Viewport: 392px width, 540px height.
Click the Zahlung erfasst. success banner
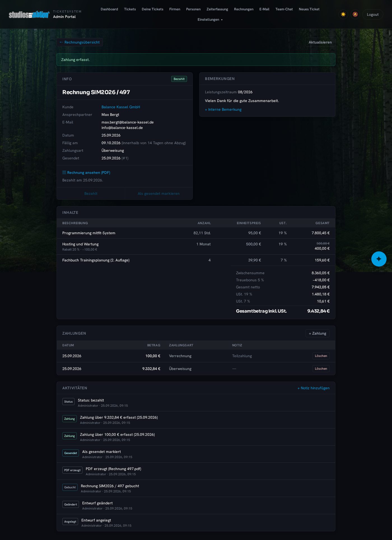click(196, 60)
